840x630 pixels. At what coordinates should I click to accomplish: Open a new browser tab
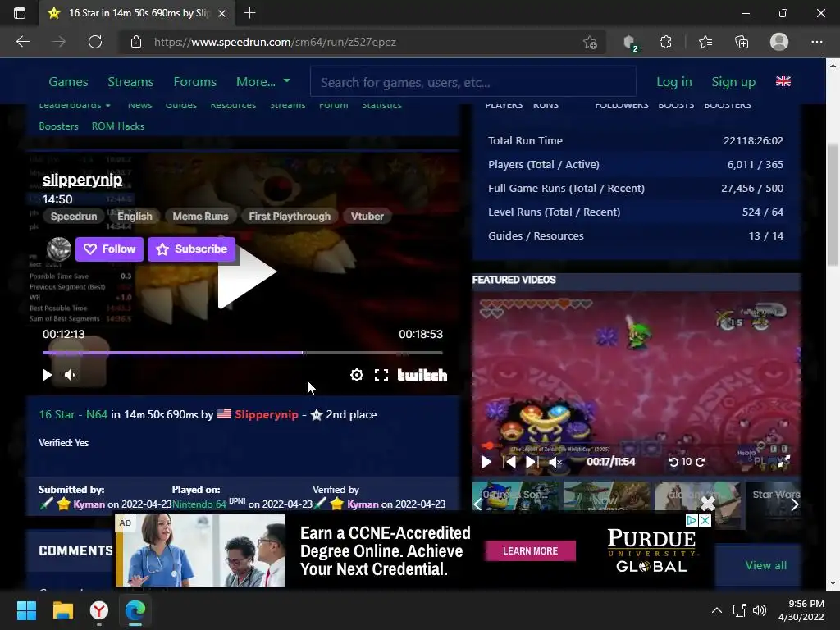coord(249,13)
